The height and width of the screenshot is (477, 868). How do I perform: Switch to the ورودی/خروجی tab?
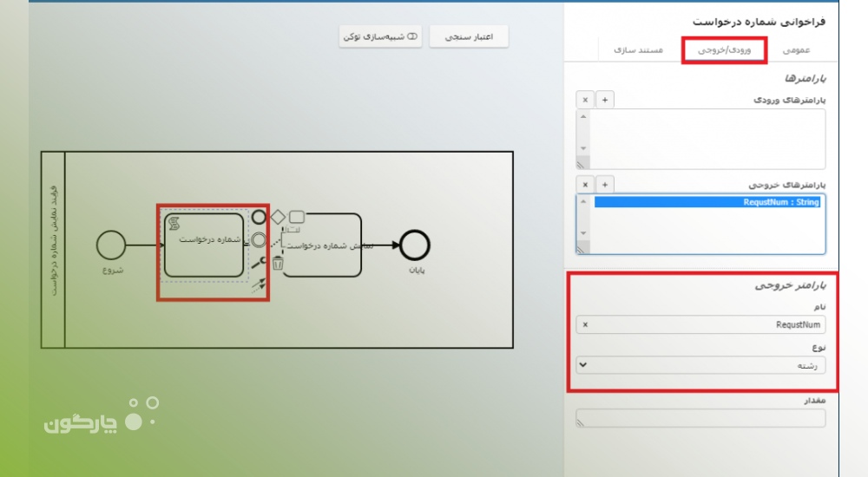[723, 51]
